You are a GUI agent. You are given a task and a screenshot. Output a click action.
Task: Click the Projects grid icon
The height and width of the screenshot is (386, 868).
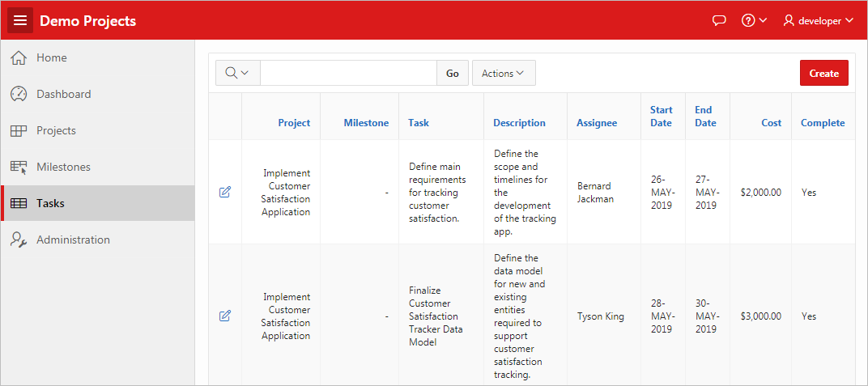point(19,130)
